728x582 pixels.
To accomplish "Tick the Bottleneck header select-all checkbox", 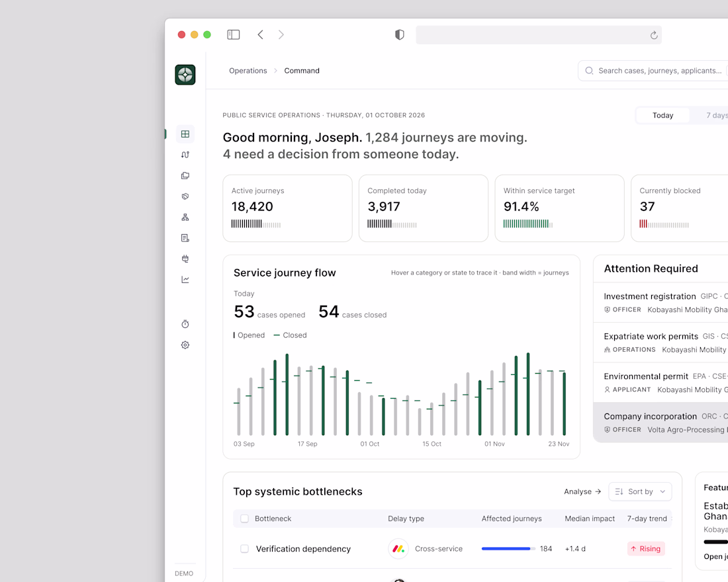I will click(x=244, y=519).
